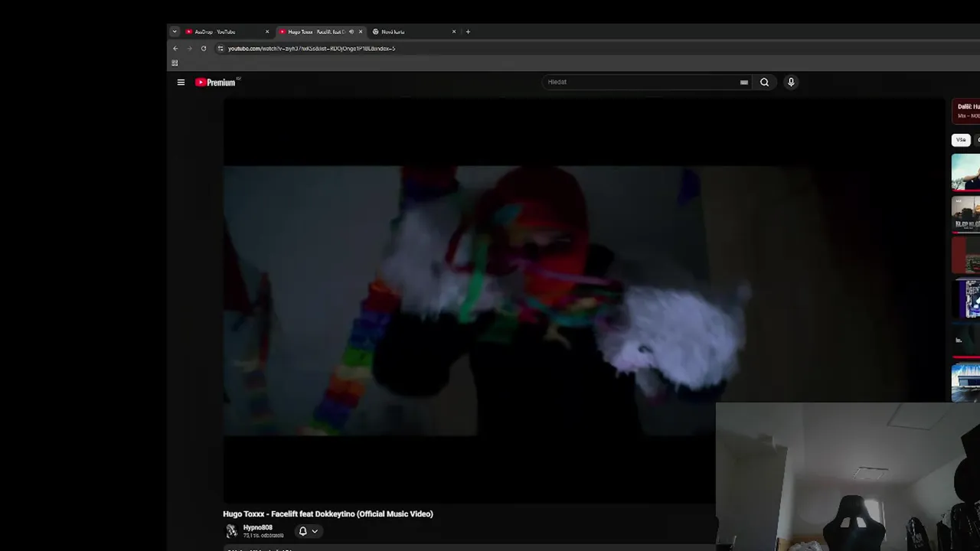This screenshot has width=980, height=551.
Task: Open the third red recommended thumbnail
Action: pyautogui.click(x=965, y=255)
